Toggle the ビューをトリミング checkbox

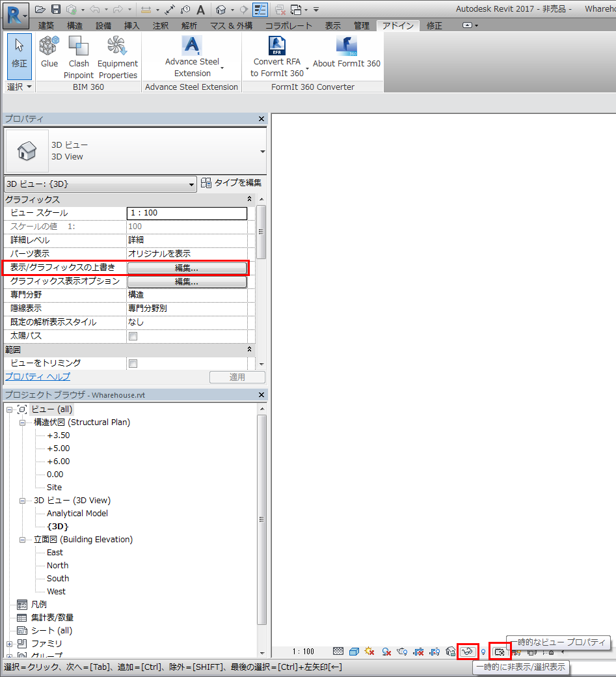click(133, 363)
